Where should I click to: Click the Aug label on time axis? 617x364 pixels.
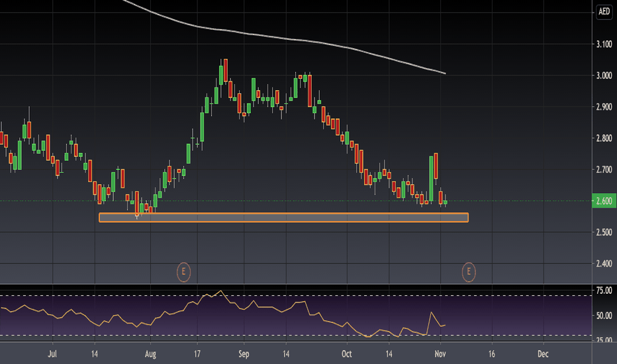(x=150, y=354)
